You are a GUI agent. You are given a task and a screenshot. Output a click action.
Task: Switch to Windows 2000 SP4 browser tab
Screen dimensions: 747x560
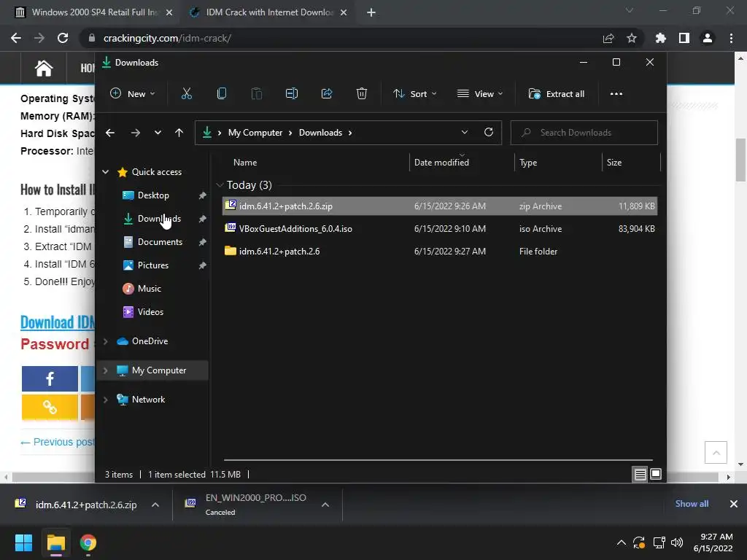coord(93,12)
